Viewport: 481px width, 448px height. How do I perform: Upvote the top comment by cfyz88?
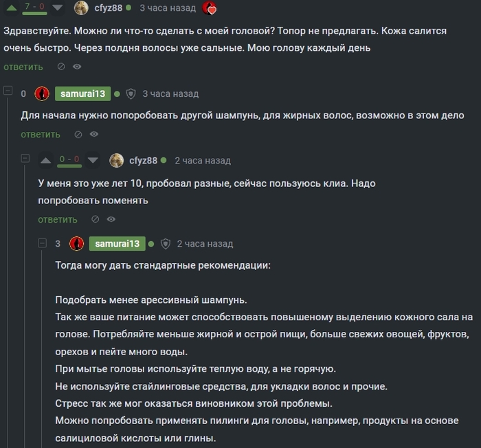[11, 8]
